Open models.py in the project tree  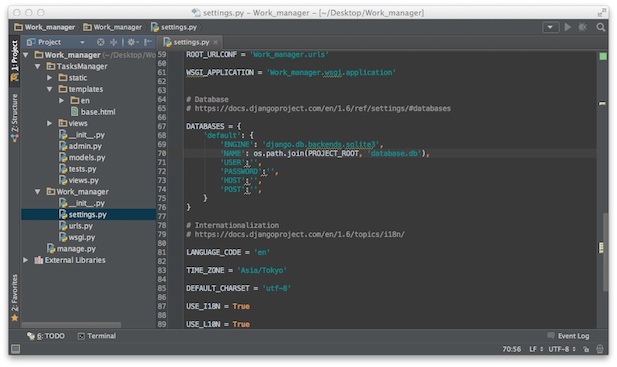pos(82,158)
